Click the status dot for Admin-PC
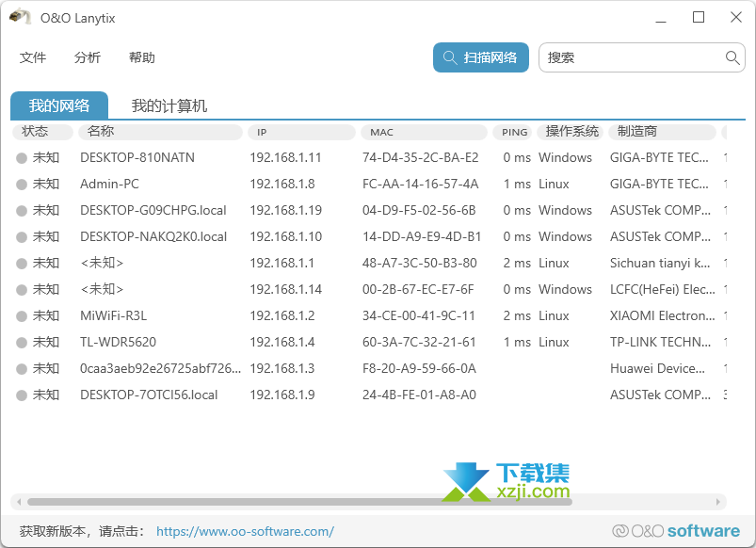The width and height of the screenshot is (756, 548). 22,185
